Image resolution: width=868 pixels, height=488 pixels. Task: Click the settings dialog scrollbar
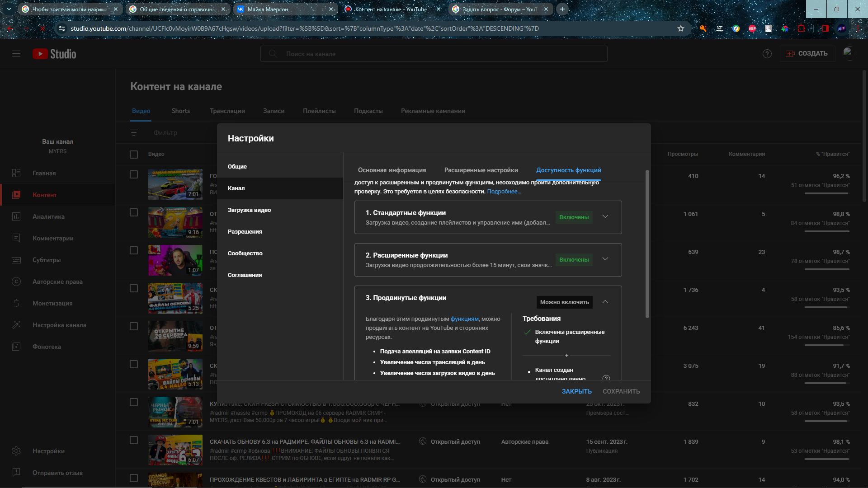(647, 244)
